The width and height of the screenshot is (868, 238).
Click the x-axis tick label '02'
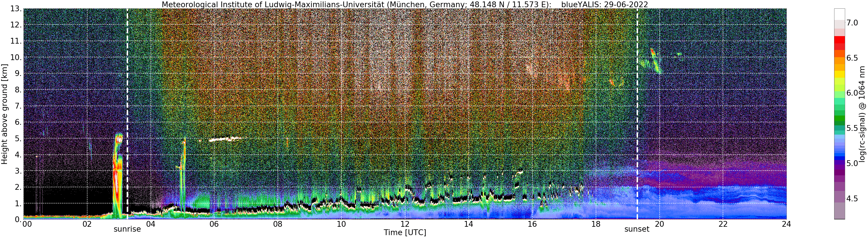click(x=87, y=224)
